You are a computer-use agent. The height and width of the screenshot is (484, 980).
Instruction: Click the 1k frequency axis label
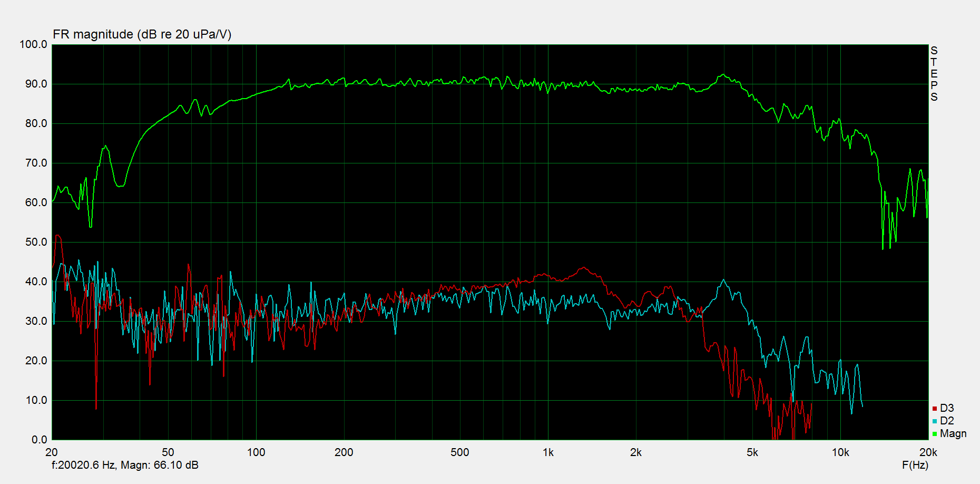pyautogui.click(x=548, y=452)
